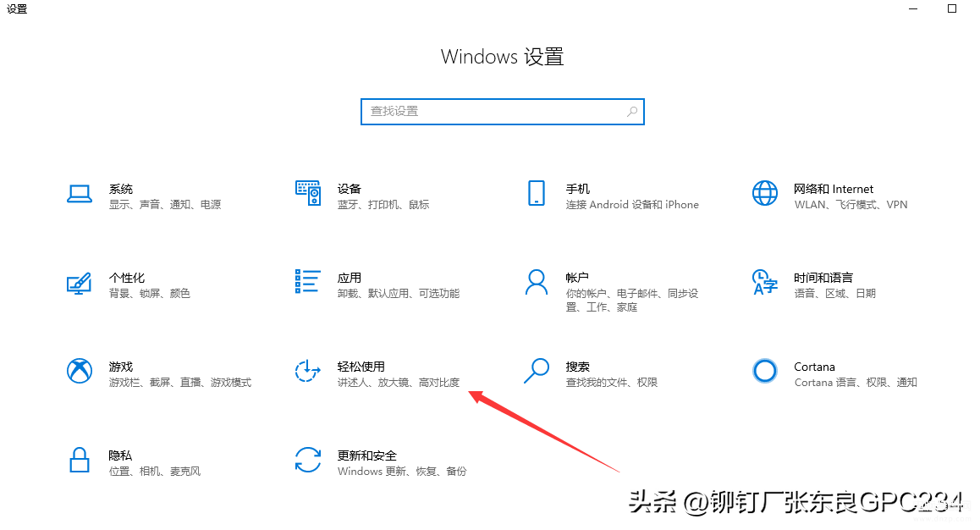Open the 设备 devices icon
The height and width of the screenshot is (530, 980).
307,193
